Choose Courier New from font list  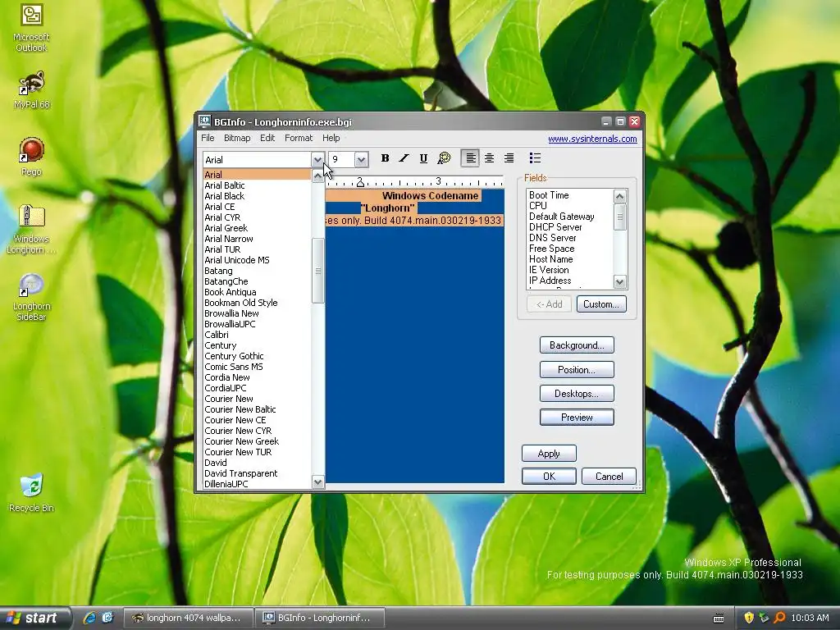pos(257,399)
